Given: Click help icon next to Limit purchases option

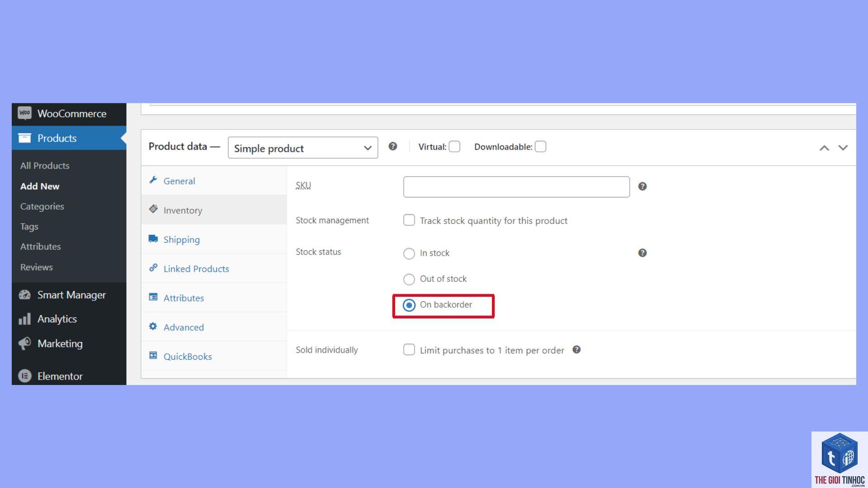Looking at the screenshot, I should point(576,350).
